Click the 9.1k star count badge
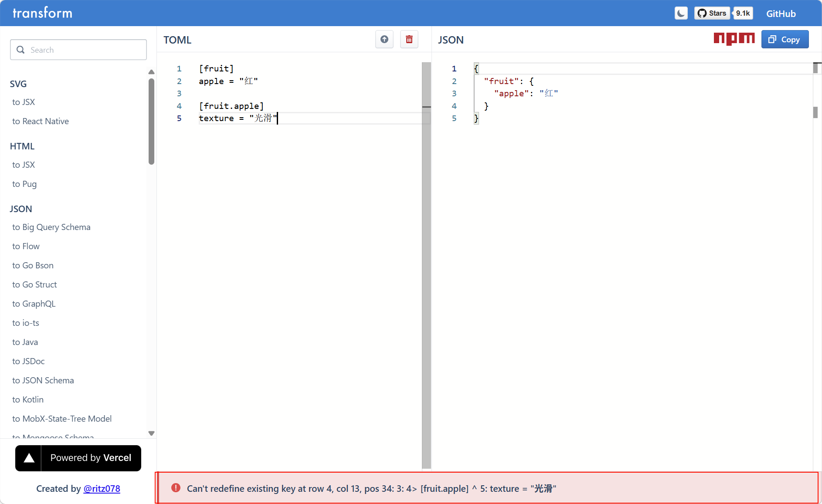 (743, 14)
